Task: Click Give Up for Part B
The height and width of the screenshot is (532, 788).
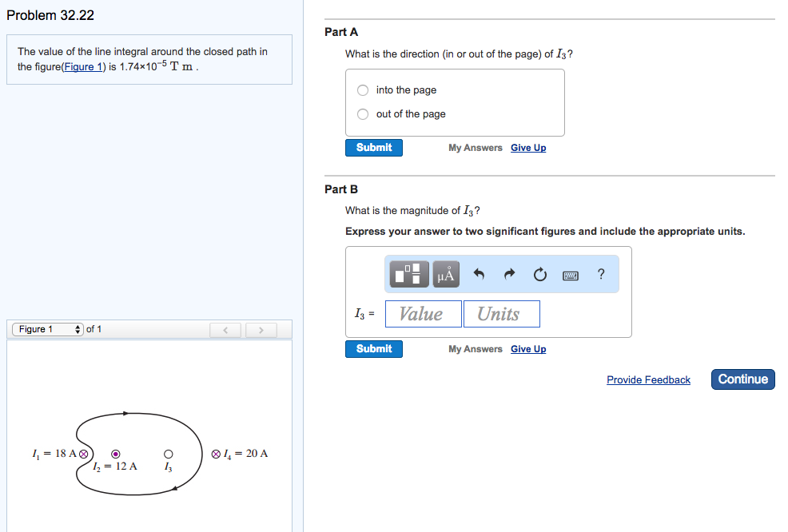Action: pyautogui.click(x=527, y=348)
